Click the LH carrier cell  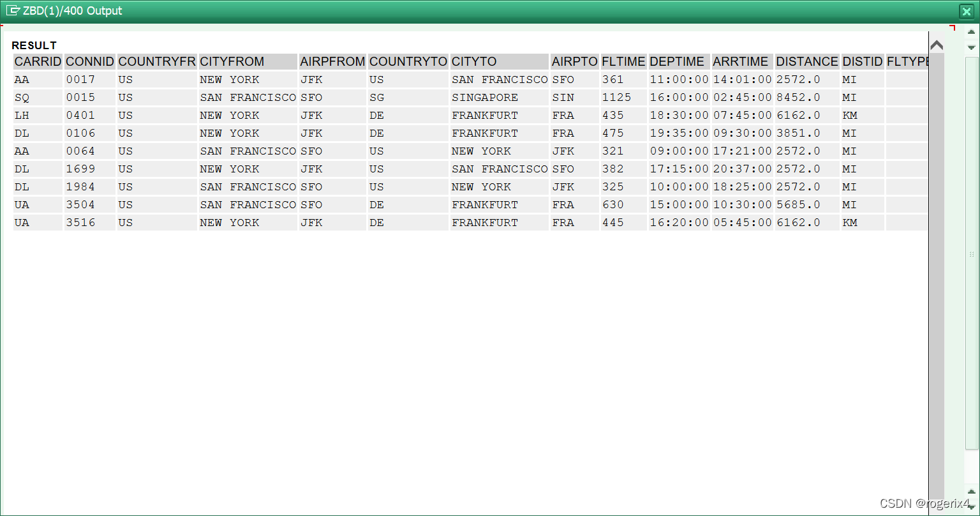pyautogui.click(x=22, y=116)
